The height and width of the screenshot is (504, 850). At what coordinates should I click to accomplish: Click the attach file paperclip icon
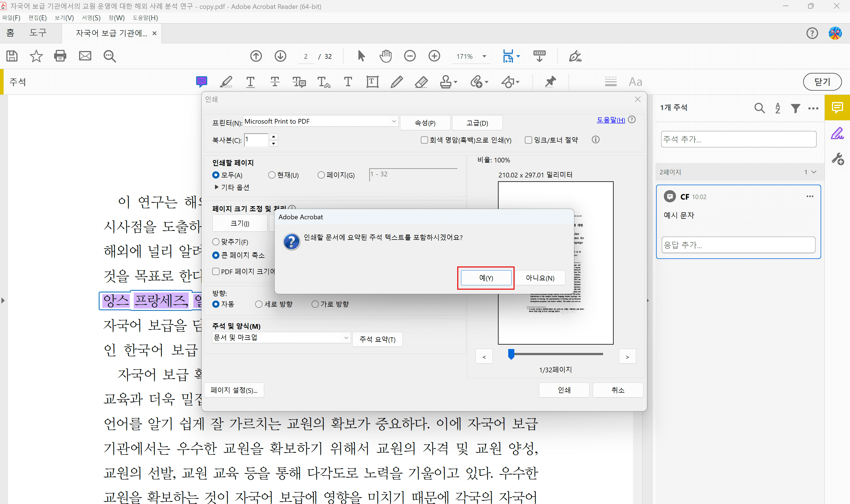477,82
